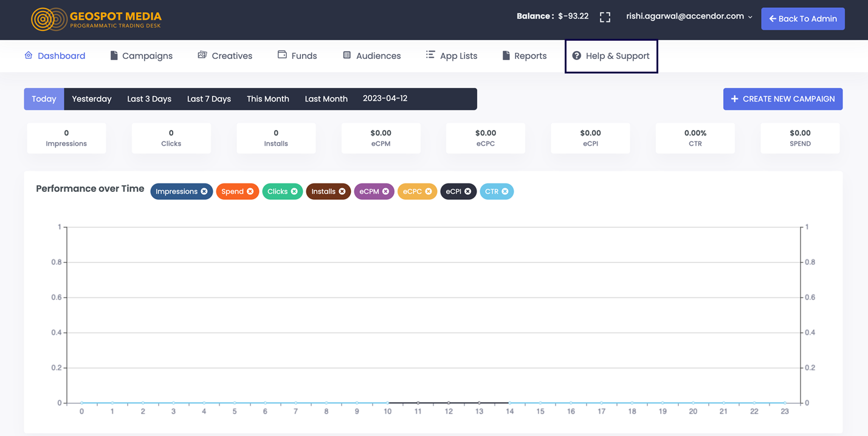Screen dimensions: 868x436
Task: Click Back To Admin button
Action: (802, 19)
